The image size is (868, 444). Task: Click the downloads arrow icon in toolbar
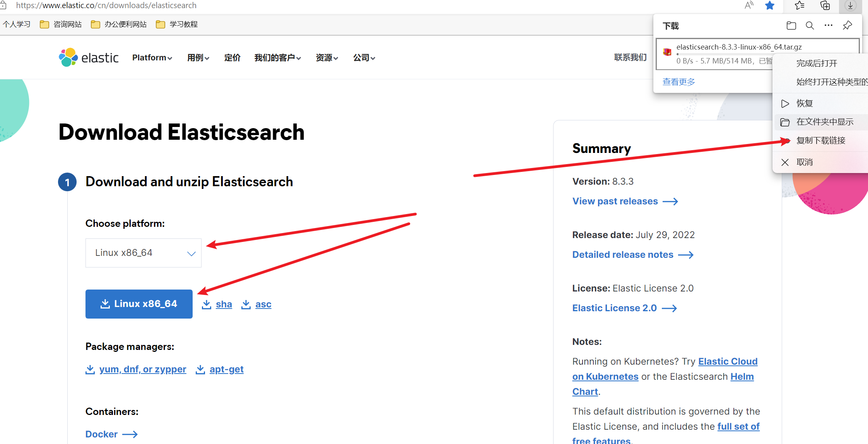850,5
